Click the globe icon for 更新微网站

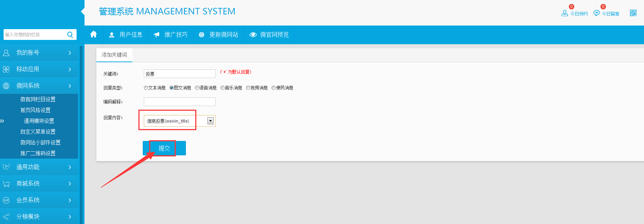[x=201, y=35]
